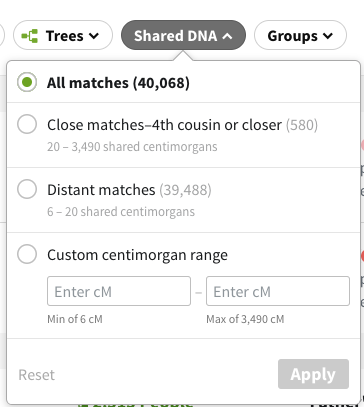Select Custom centimorgan range radio button
This screenshot has width=364, height=407.
[27, 254]
